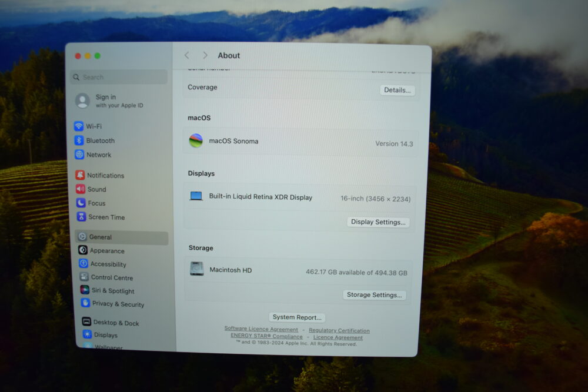The width and height of the screenshot is (588, 392).
Task: Open the Licence Agreement link
Action: [338, 337]
